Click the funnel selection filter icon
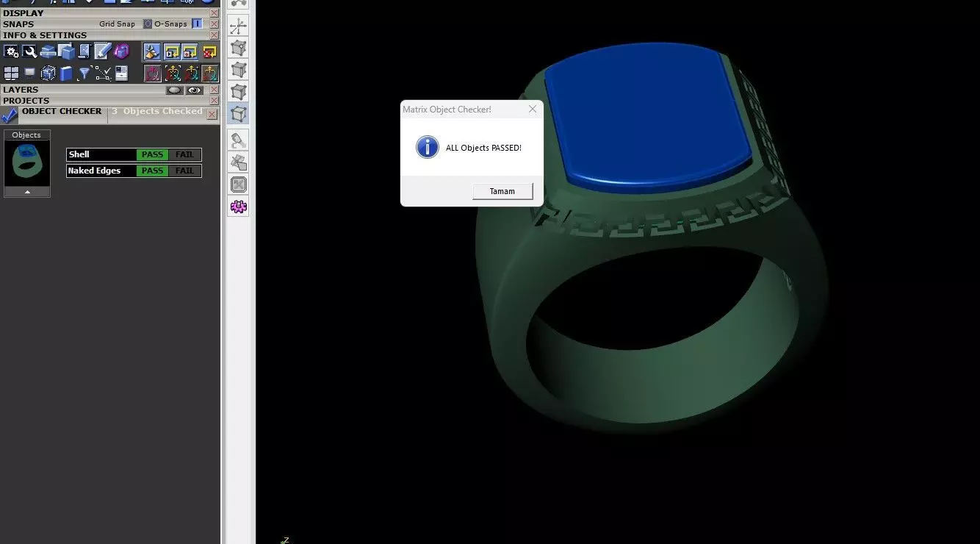The height and width of the screenshot is (544, 980). pyautogui.click(x=84, y=73)
